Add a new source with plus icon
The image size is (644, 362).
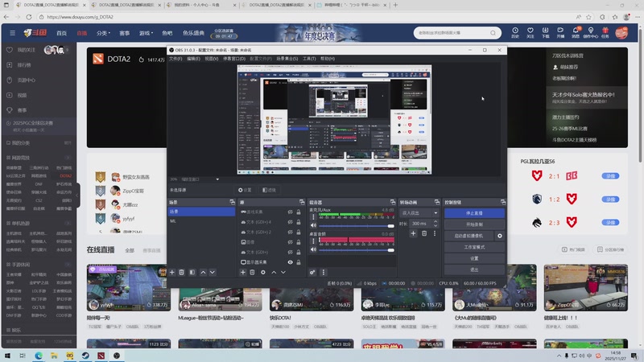tap(243, 272)
